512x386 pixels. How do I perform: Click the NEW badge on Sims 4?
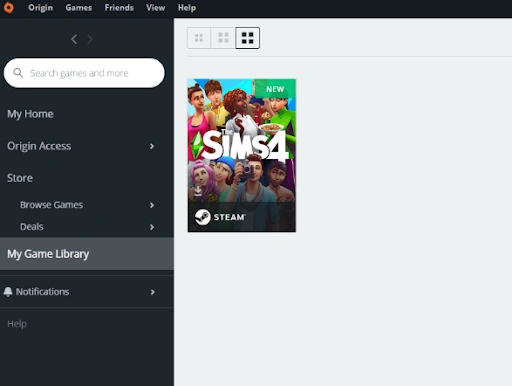click(x=275, y=89)
